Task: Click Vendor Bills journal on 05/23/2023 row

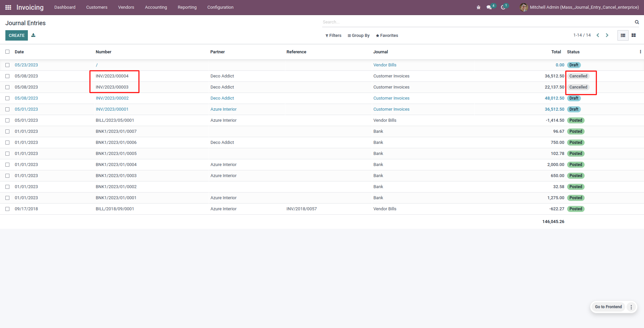Action: point(385,65)
